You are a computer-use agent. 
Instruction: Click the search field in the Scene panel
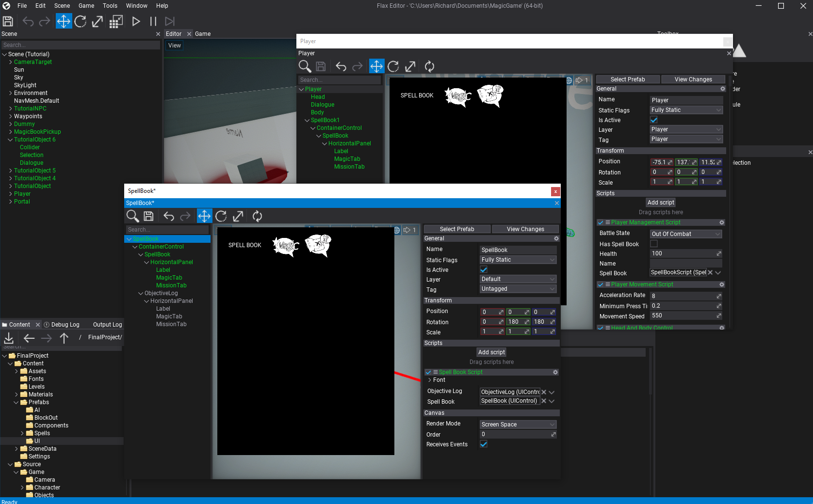pyautogui.click(x=81, y=45)
